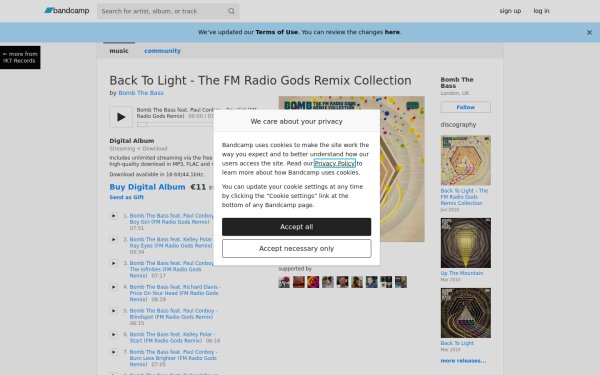Open the first supporter avatar
The image size is (600, 375).
tap(284, 282)
